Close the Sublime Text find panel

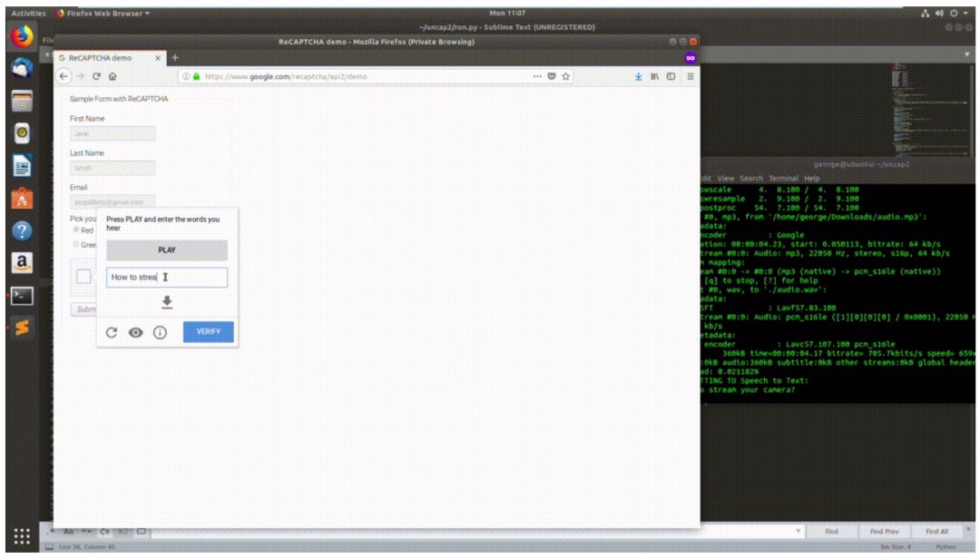click(x=969, y=528)
